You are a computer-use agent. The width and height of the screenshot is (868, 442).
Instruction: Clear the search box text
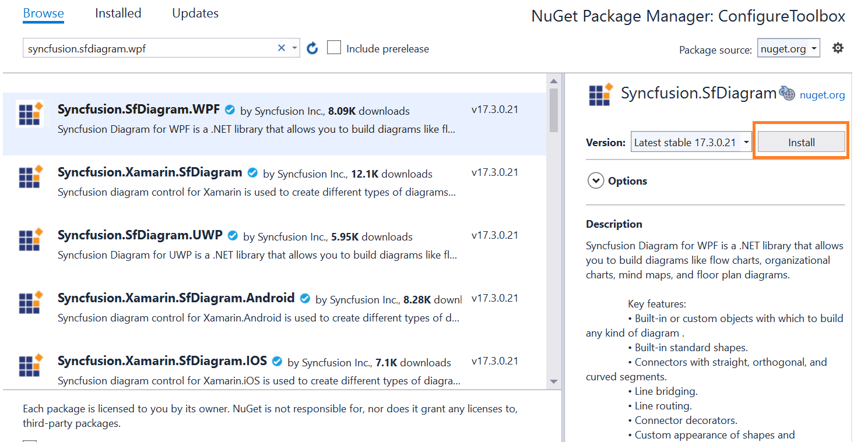click(x=282, y=48)
